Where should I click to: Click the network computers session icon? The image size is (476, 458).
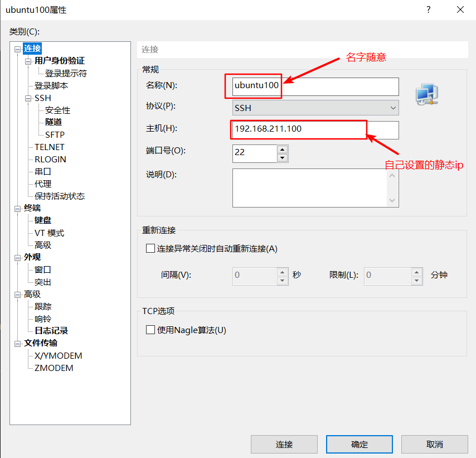pos(427,94)
